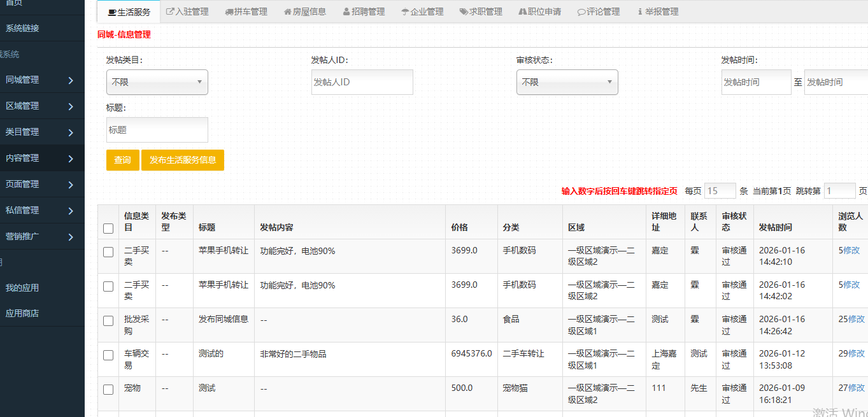868x417 pixels.
Task: Click the 发帖人ID input field
Action: [x=362, y=82]
